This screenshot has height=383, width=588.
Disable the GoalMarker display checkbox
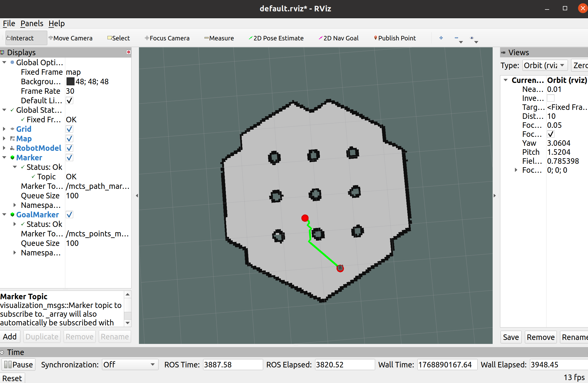(69, 215)
